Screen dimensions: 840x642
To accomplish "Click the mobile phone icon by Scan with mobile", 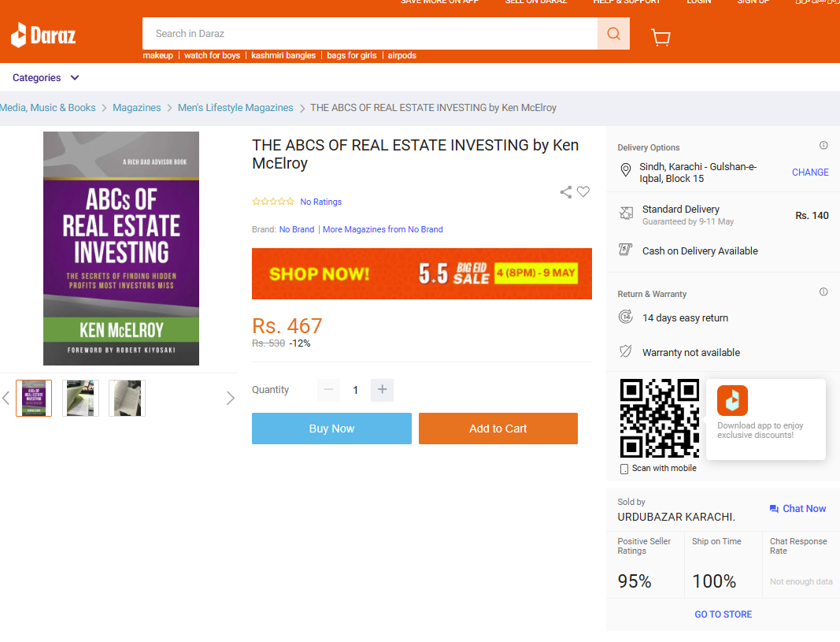I will (624, 469).
